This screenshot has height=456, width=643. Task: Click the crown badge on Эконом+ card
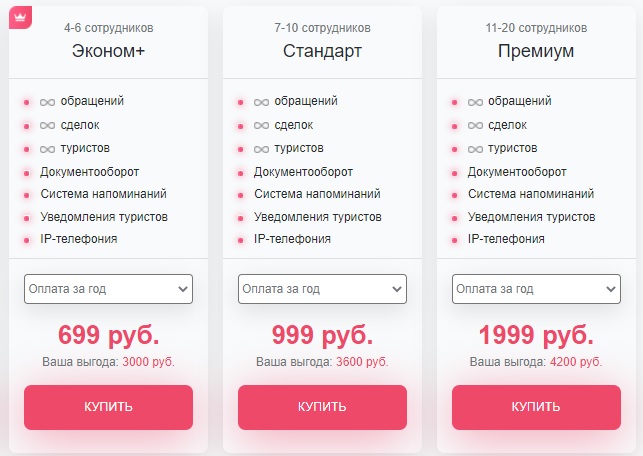[x=21, y=18]
